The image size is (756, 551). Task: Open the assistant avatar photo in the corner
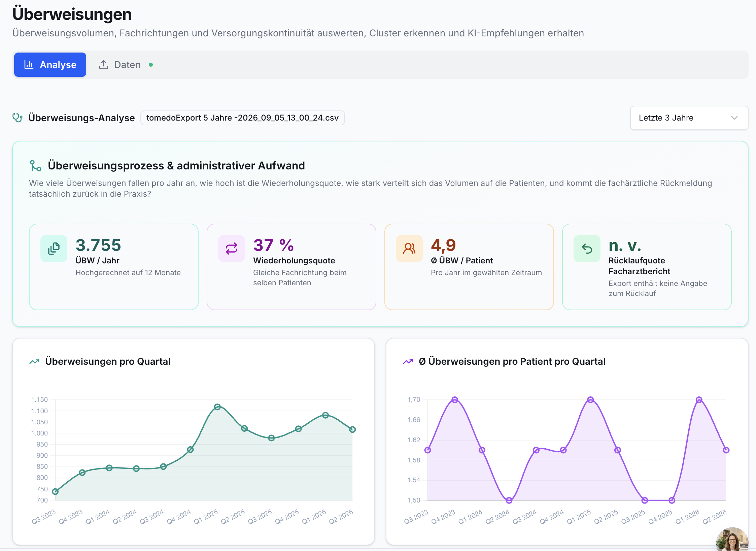pos(732,540)
